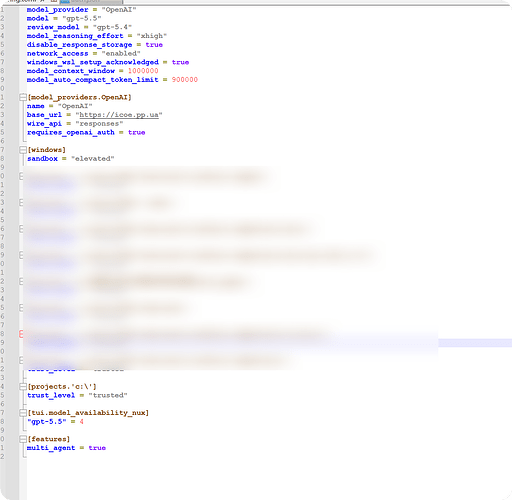Click the 1000000 number value
This screenshot has height=500, width=512.
143,71
